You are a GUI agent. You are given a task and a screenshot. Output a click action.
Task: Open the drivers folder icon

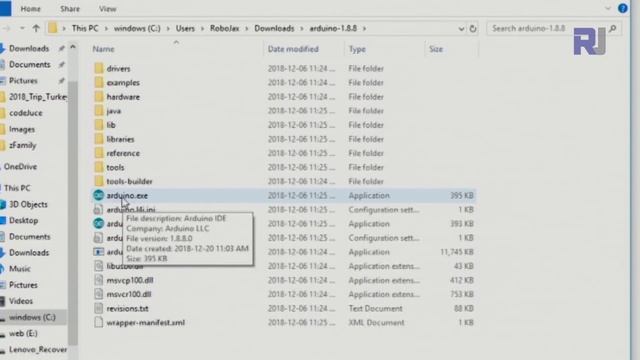click(99, 68)
